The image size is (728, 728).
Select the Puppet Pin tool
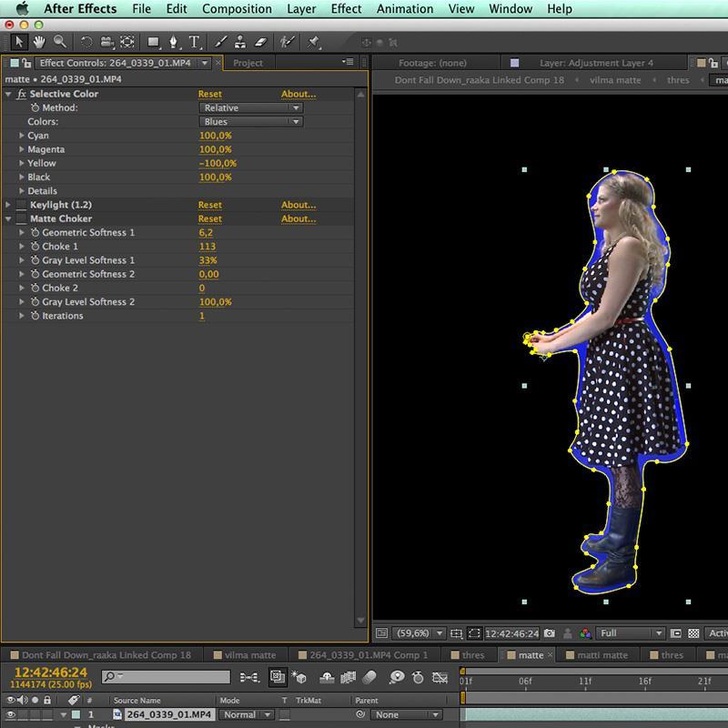tap(314, 42)
